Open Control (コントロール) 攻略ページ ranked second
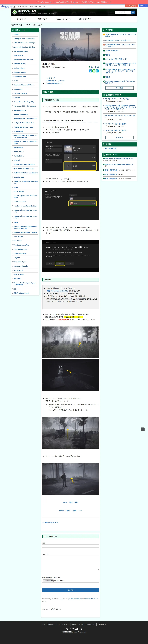 coord(118,40)
